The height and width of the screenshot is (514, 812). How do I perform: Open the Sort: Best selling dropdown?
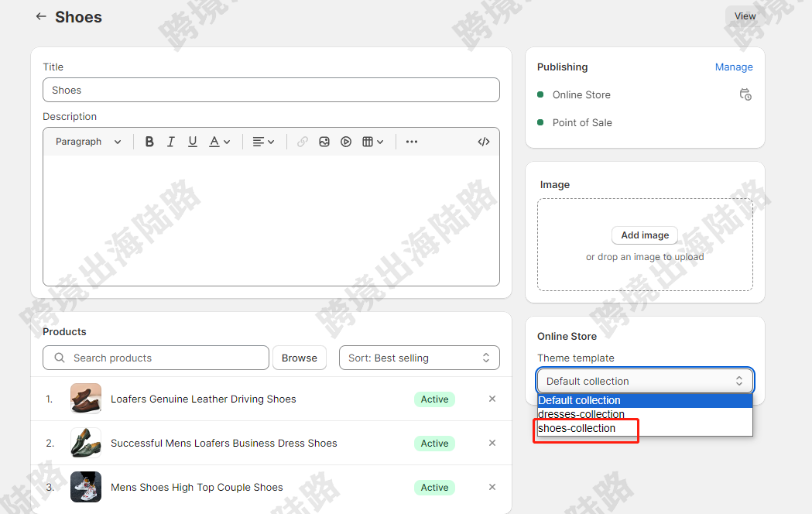[419, 358]
